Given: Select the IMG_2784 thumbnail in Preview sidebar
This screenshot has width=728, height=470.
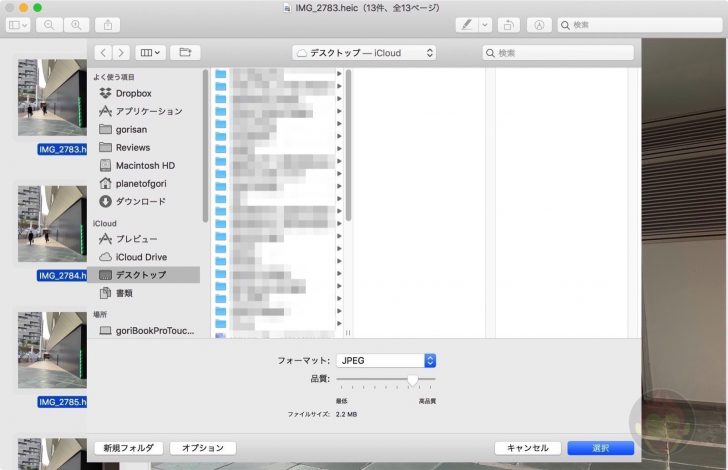Looking at the screenshot, I should click(x=52, y=224).
